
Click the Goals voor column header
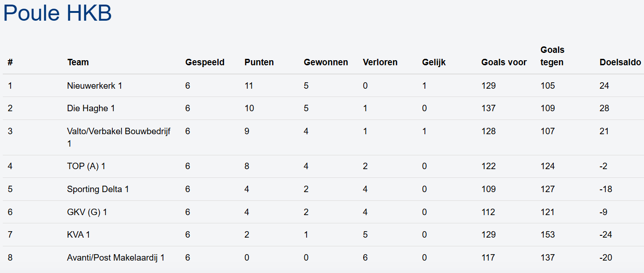[x=504, y=62]
